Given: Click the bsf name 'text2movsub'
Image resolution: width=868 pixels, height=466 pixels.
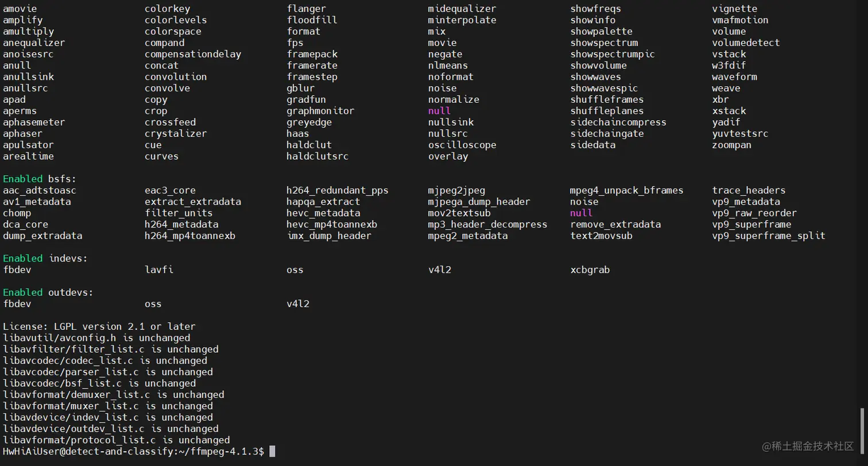Looking at the screenshot, I should [x=602, y=236].
